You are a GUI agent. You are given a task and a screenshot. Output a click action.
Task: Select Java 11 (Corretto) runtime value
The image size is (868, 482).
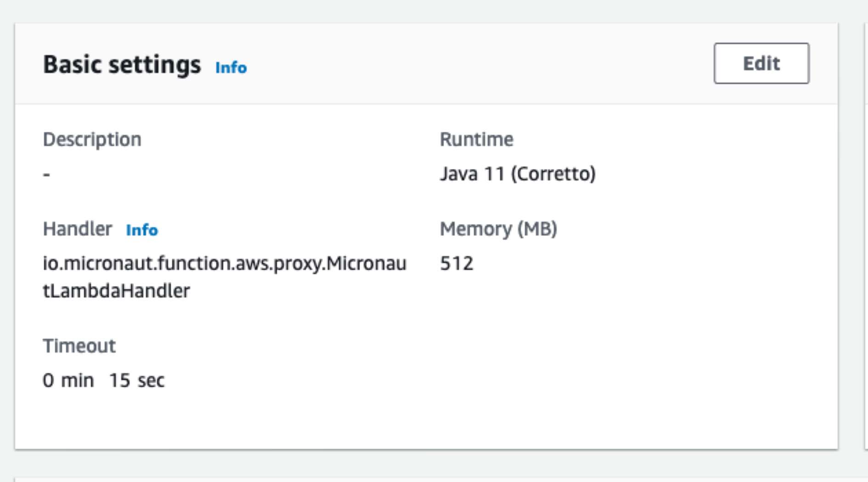click(518, 174)
